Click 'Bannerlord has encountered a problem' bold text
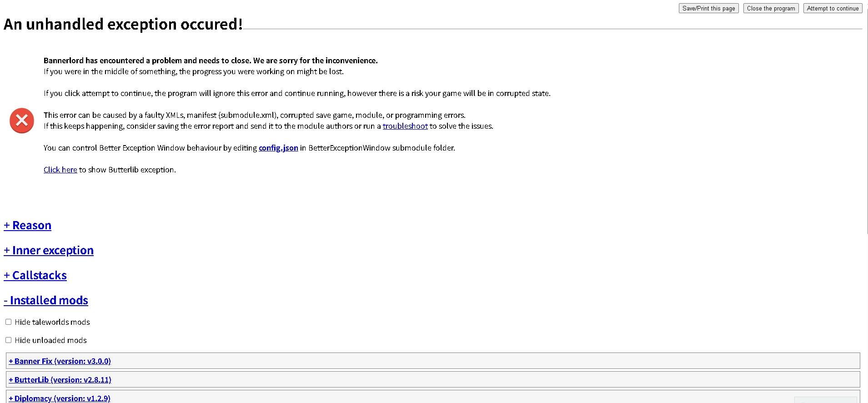 pos(211,60)
